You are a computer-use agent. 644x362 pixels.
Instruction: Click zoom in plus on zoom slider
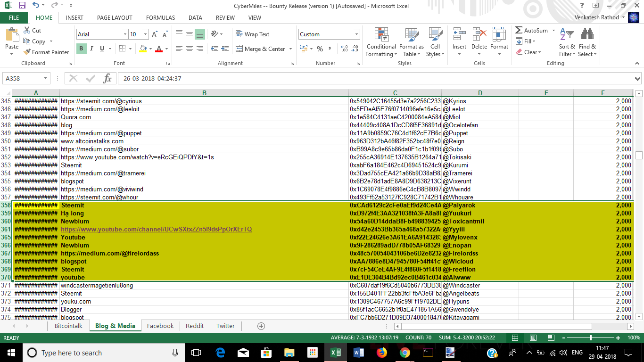618,338
